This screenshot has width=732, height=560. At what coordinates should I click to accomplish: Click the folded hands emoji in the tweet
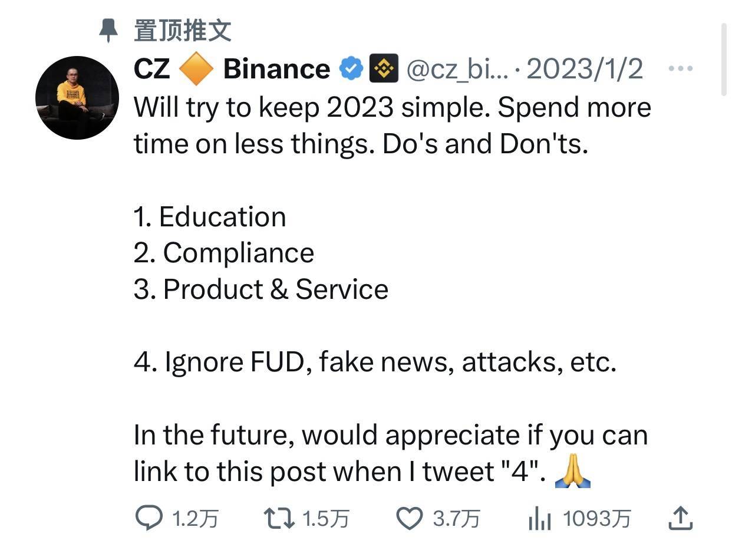click(572, 472)
